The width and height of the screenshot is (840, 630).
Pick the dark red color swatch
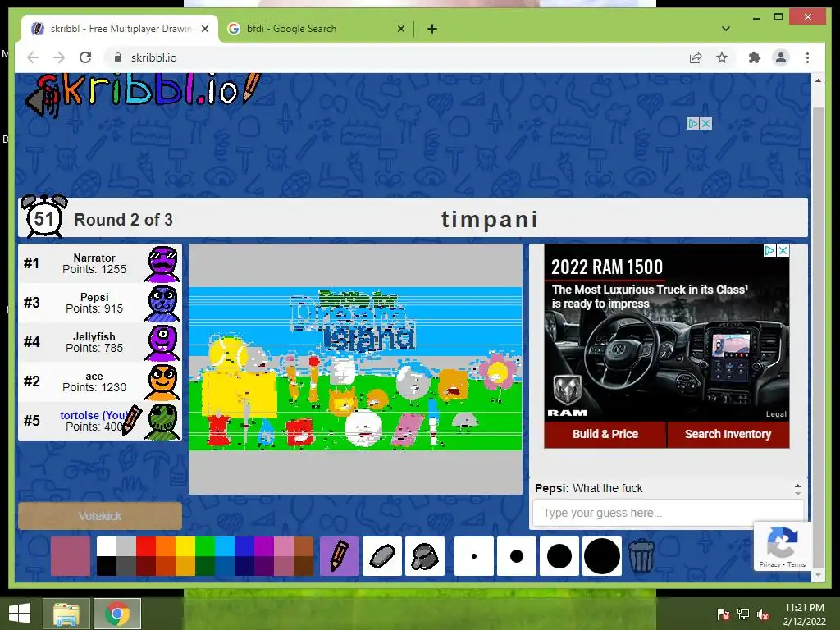tap(146, 566)
